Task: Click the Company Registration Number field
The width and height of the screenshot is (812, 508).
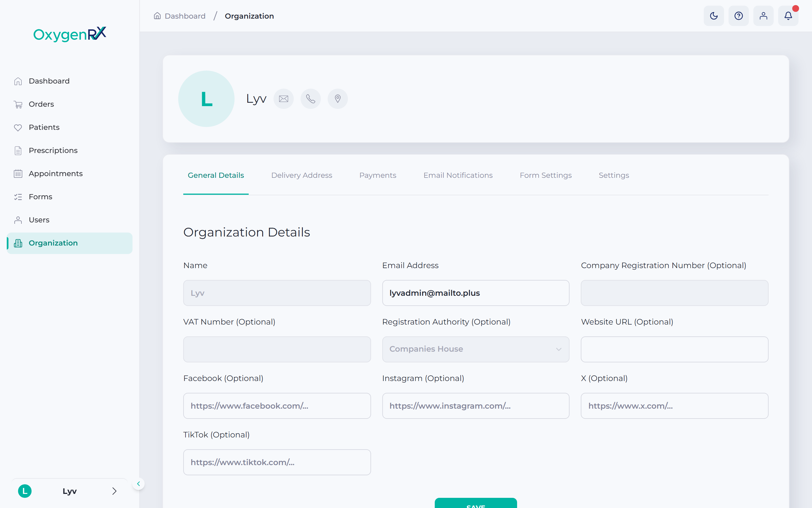Action: (674, 293)
